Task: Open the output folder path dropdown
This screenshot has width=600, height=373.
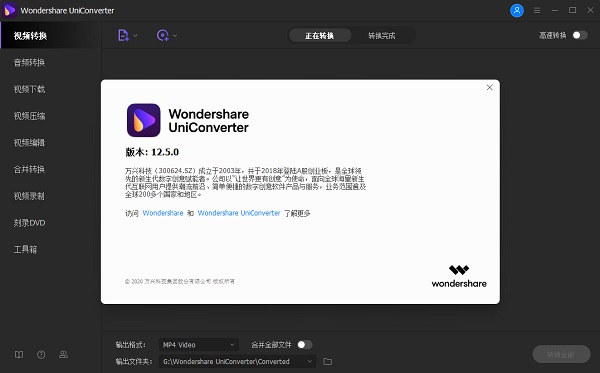Action: pos(237,362)
